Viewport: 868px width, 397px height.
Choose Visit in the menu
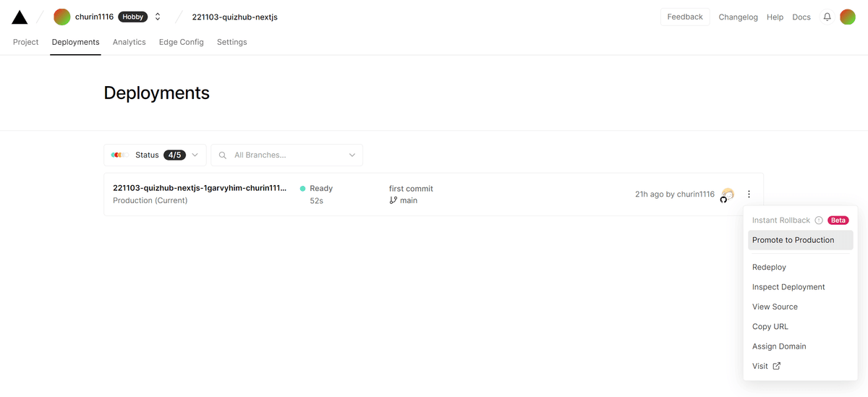pyautogui.click(x=800, y=366)
